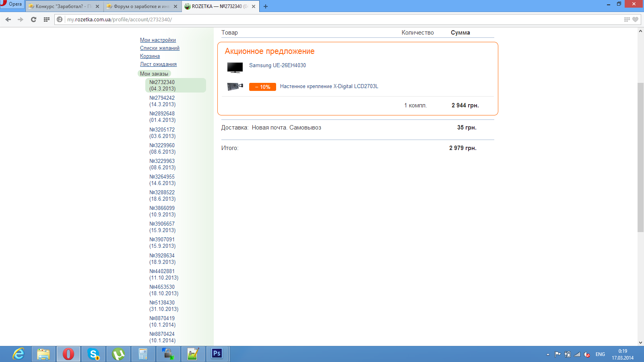This screenshot has width=644, height=362.
Task: Add page to bookmarks heart icon
Action: (x=635, y=19)
